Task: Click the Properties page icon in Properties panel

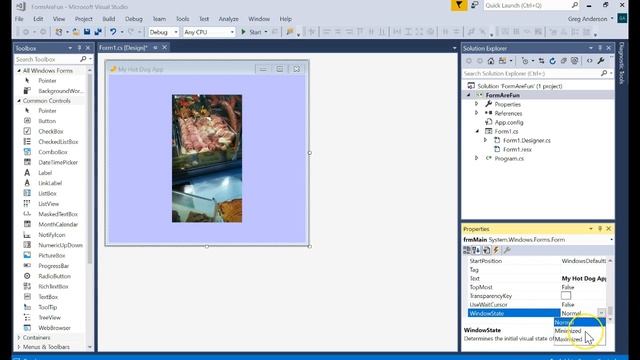Action: click(487, 250)
